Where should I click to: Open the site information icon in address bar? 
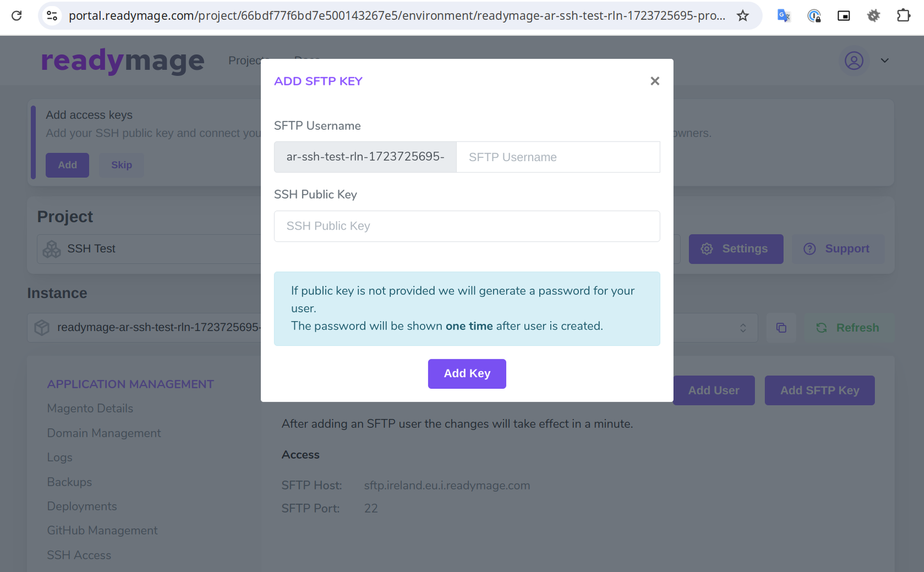52,16
